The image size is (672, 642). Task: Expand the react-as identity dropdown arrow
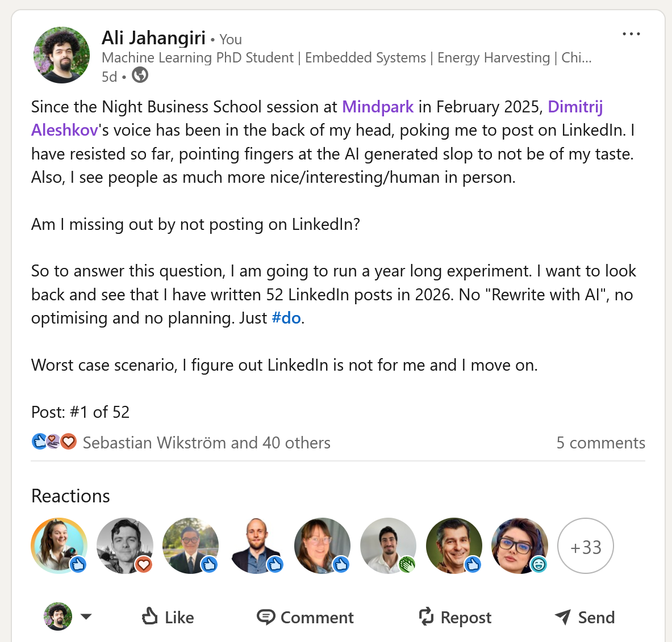pyautogui.click(x=86, y=616)
